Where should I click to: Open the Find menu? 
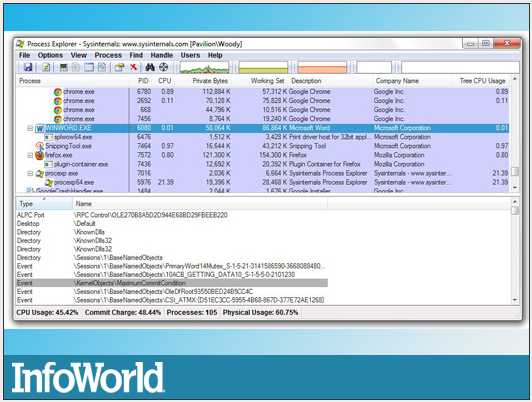(x=136, y=55)
